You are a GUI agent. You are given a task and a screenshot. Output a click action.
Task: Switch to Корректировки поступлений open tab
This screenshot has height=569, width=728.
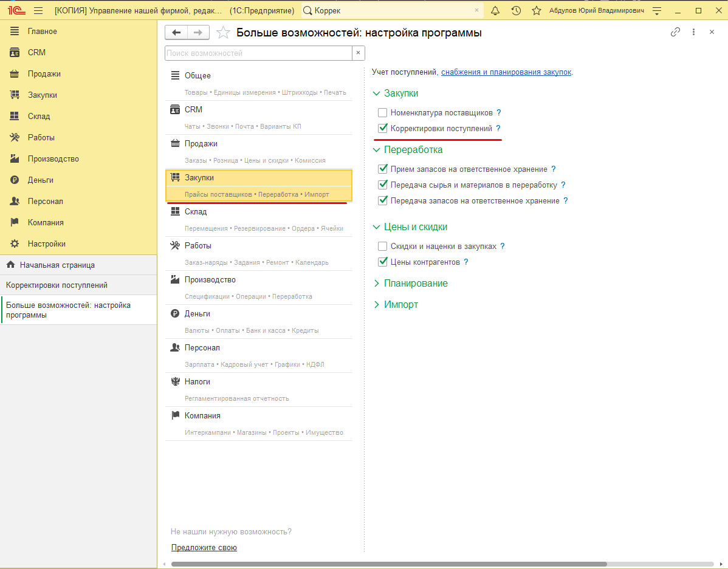coord(57,285)
